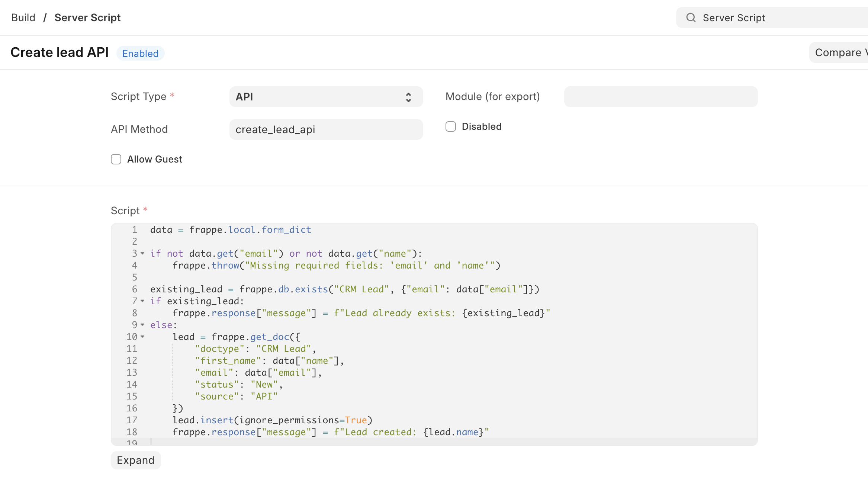The image size is (868, 491).
Task: Collapse the if statement fold on line 3
Action: point(143,253)
